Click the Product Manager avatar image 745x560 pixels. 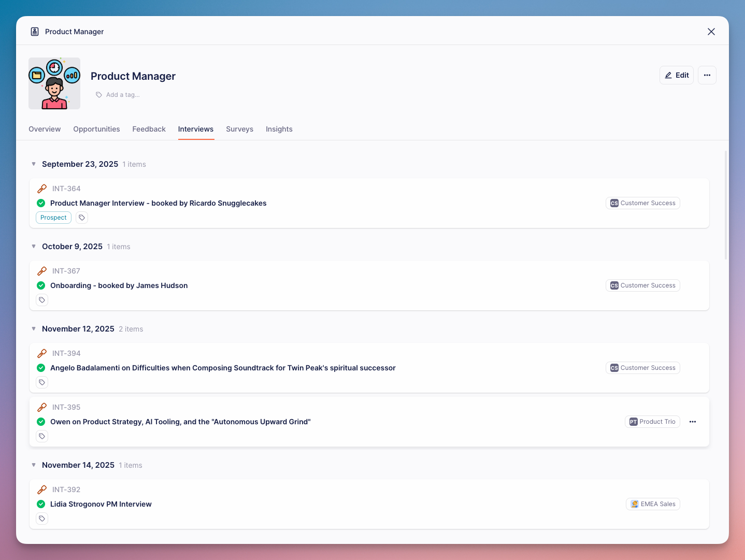54,83
